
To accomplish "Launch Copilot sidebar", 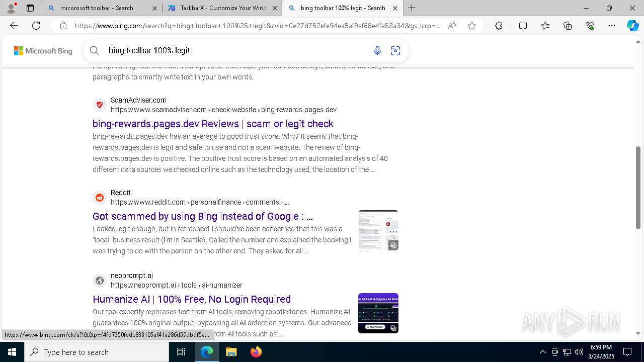I will [x=632, y=26].
